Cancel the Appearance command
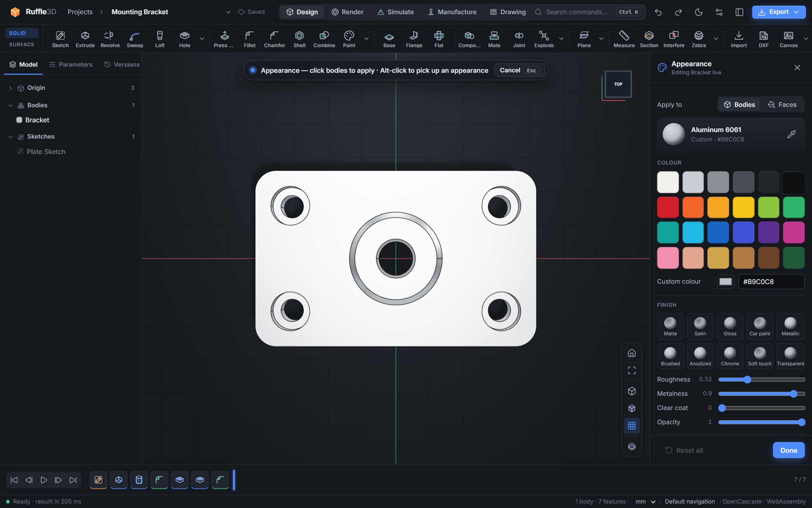The height and width of the screenshot is (508, 812). pos(519,70)
